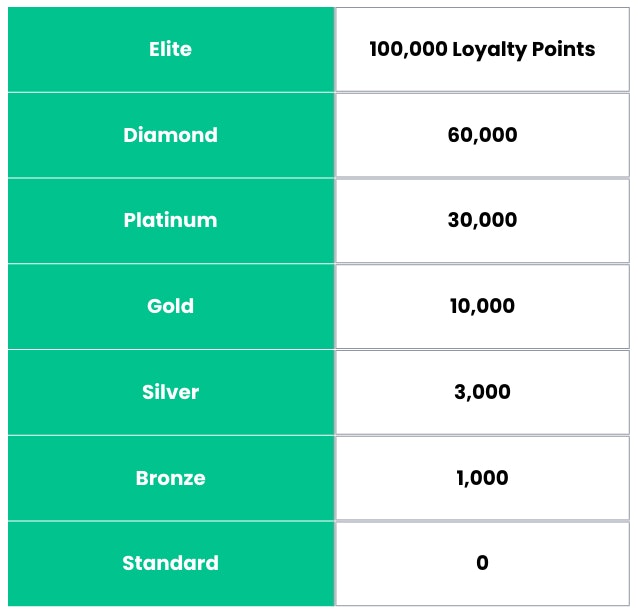The height and width of the screenshot is (615, 638).
Task: Select the 0 value for Standard
Action: point(482,563)
